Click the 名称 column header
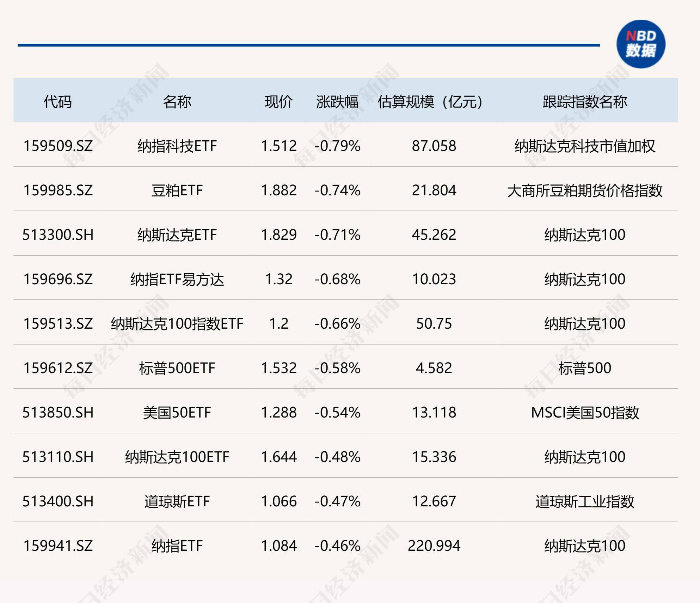The image size is (700, 603). pyautogui.click(x=177, y=101)
